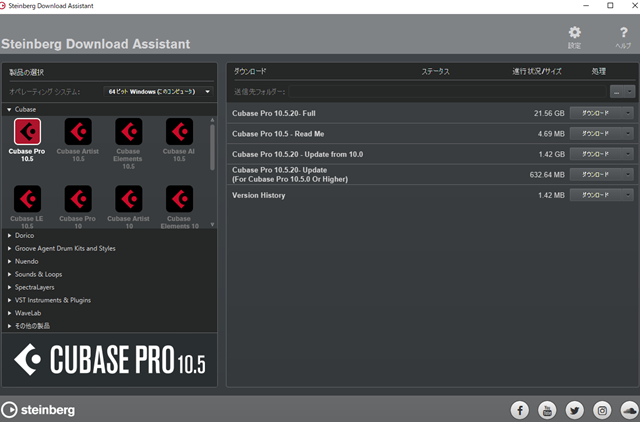Open the operating system dropdown
Viewport: 640px width, 422px height.
[159, 91]
